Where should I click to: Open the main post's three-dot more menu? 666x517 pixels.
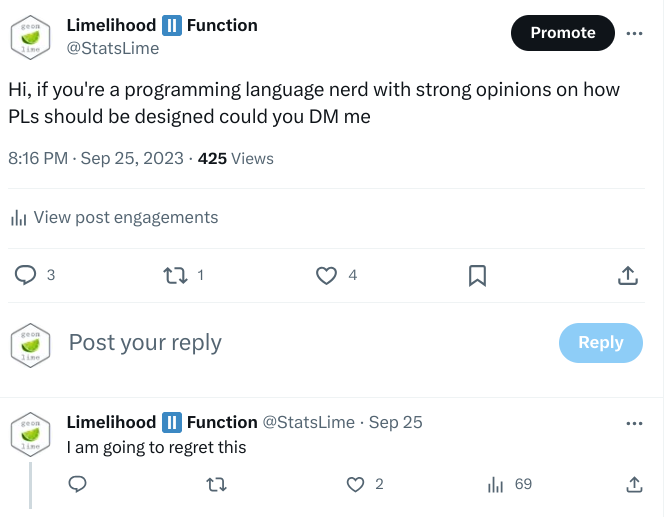point(634,33)
